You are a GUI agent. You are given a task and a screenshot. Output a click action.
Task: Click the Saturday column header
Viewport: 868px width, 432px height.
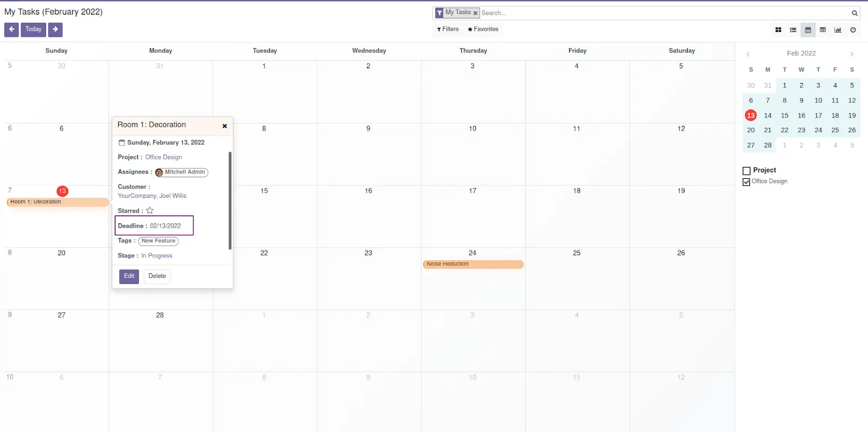pyautogui.click(x=682, y=51)
